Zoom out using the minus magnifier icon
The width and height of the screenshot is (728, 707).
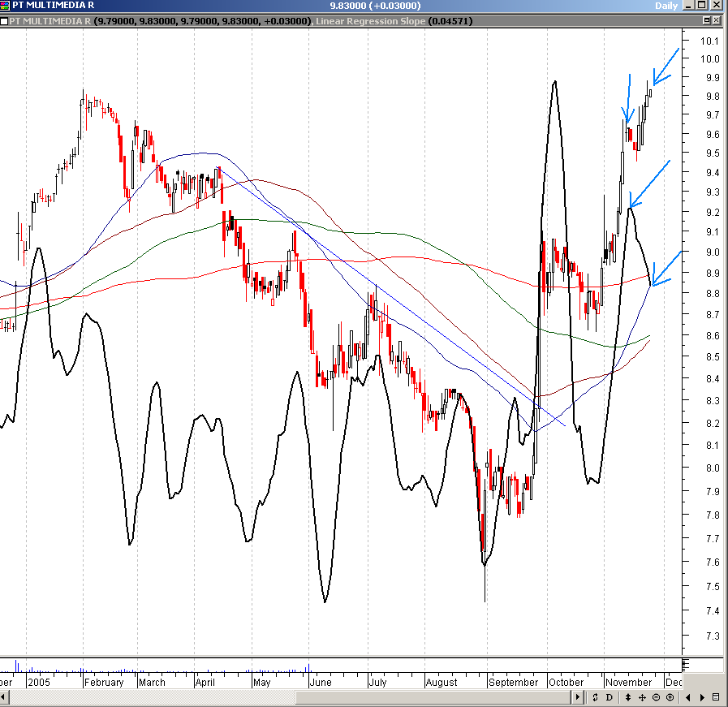coord(656,696)
